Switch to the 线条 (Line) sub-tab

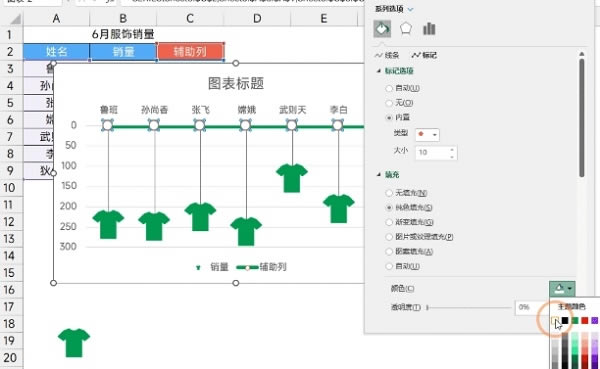click(x=387, y=56)
